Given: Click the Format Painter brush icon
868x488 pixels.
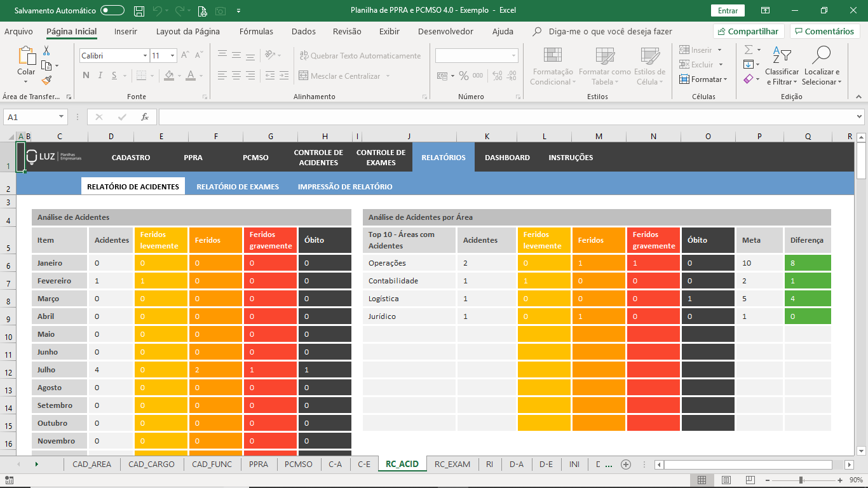Looking at the screenshot, I should 46,80.
